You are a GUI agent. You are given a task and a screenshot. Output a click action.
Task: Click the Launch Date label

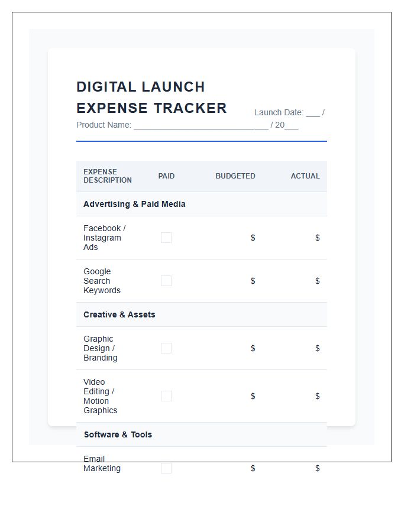click(279, 113)
